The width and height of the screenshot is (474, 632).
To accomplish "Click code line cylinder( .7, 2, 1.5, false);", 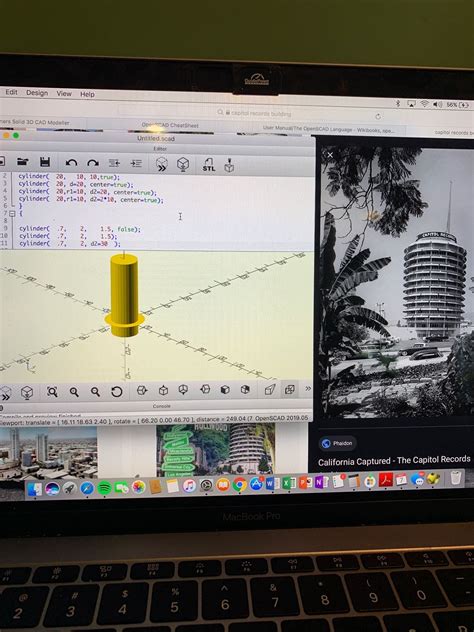I will coord(80,229).
